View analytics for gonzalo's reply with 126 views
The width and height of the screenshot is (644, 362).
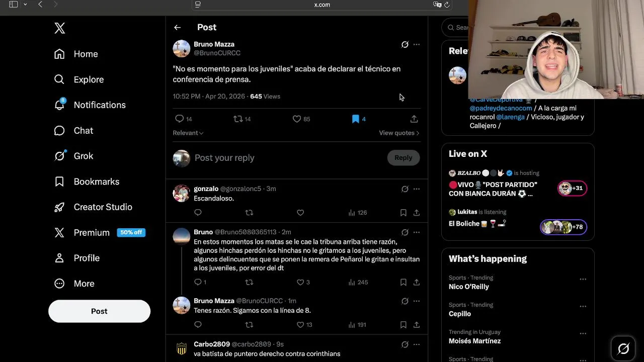[358, 213]
